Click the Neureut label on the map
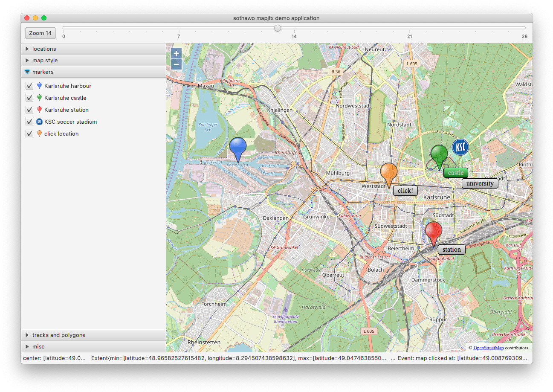 (x=375, y=49)
